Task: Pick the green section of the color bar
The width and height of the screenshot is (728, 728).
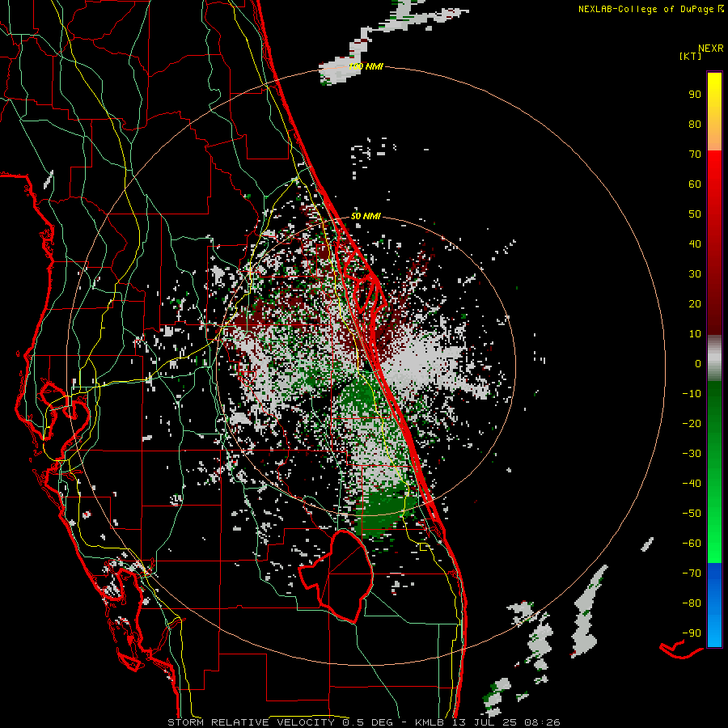Action: coord(714,472)
